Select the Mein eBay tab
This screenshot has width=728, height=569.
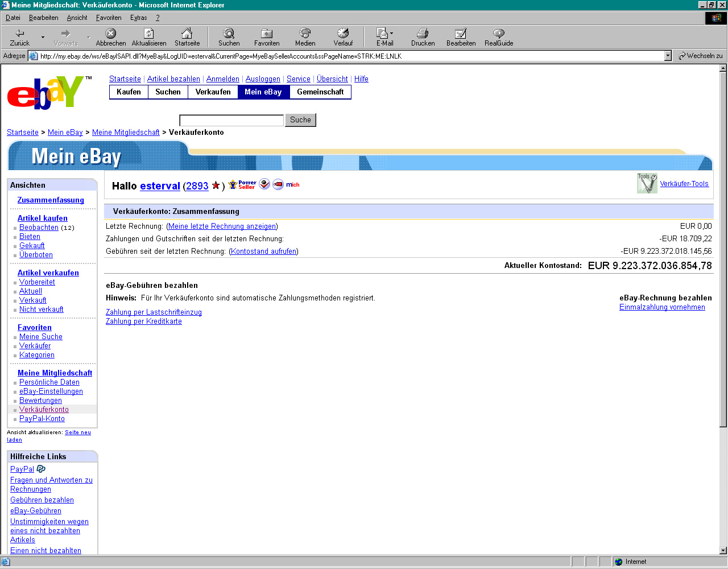pyautogui.click(x=263, y=92)
